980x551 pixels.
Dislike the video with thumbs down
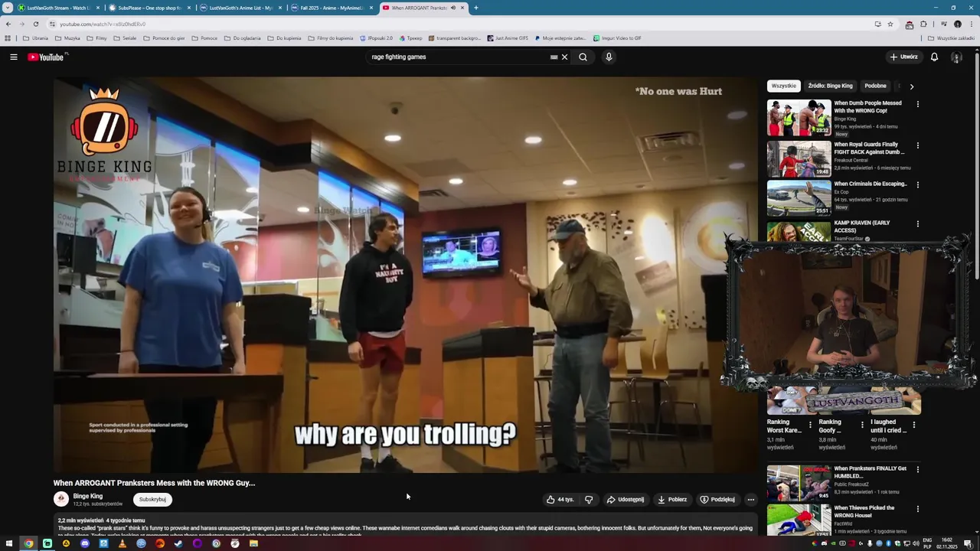click(x=589, y=500)
